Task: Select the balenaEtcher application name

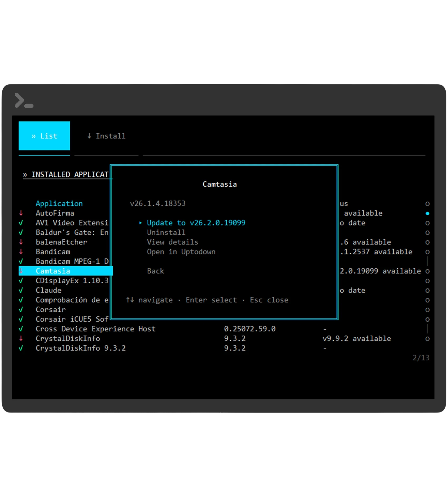Action: tap(61, 242)
